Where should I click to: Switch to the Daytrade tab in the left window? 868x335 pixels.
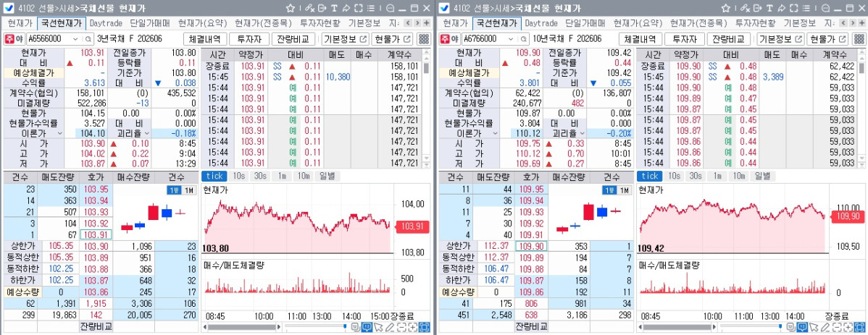pos(107,23)
